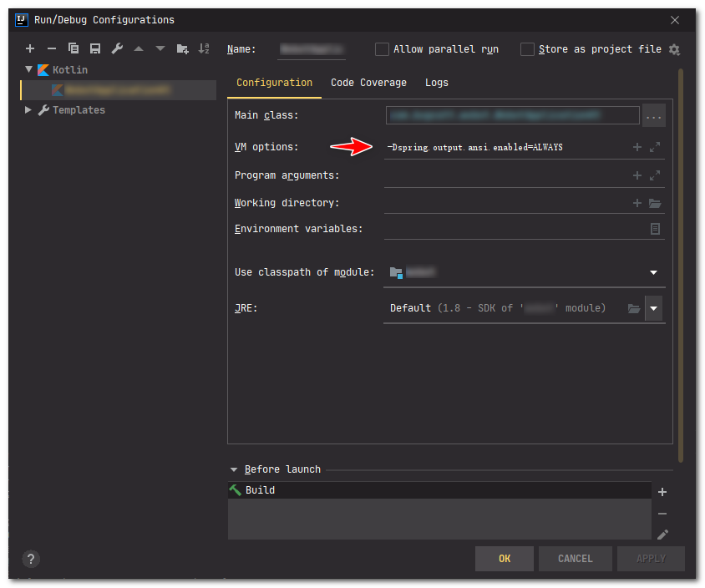Click the sort configurations alphabetically icon

pos(204,49)
